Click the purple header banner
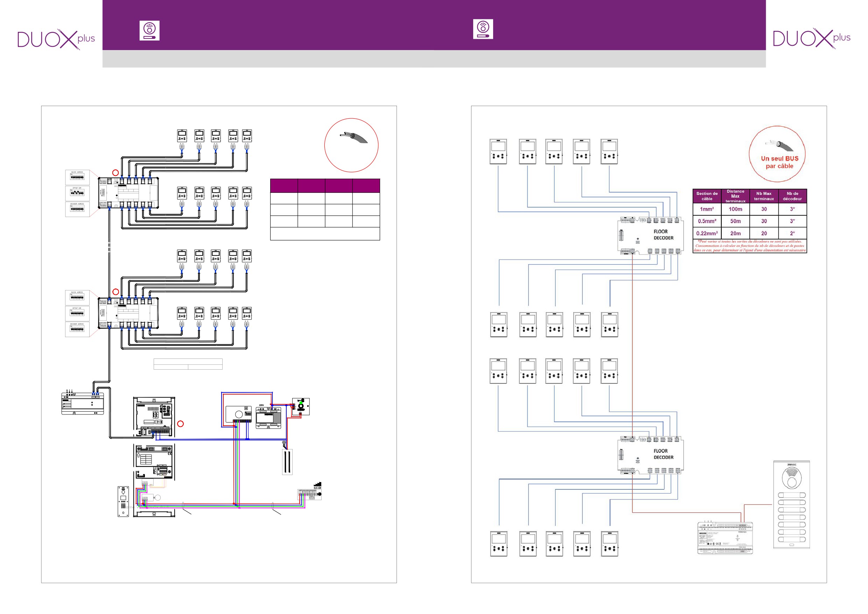Screen dimensions: 868x614 click(434, 25)
